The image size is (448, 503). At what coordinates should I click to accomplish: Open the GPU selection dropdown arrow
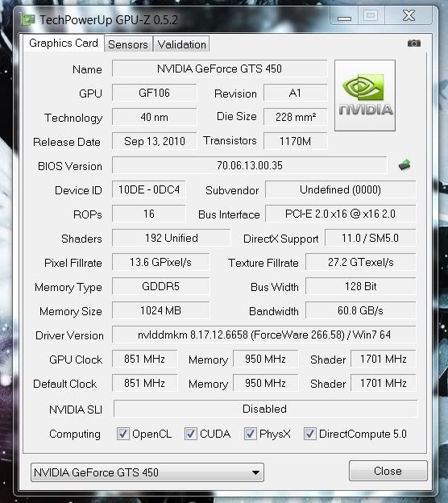(255, 472)
